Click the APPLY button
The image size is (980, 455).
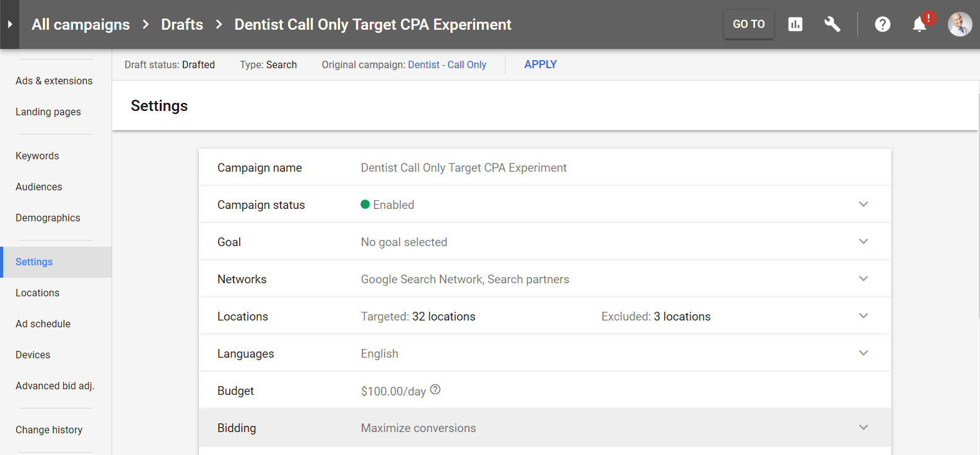coord(540,64)
